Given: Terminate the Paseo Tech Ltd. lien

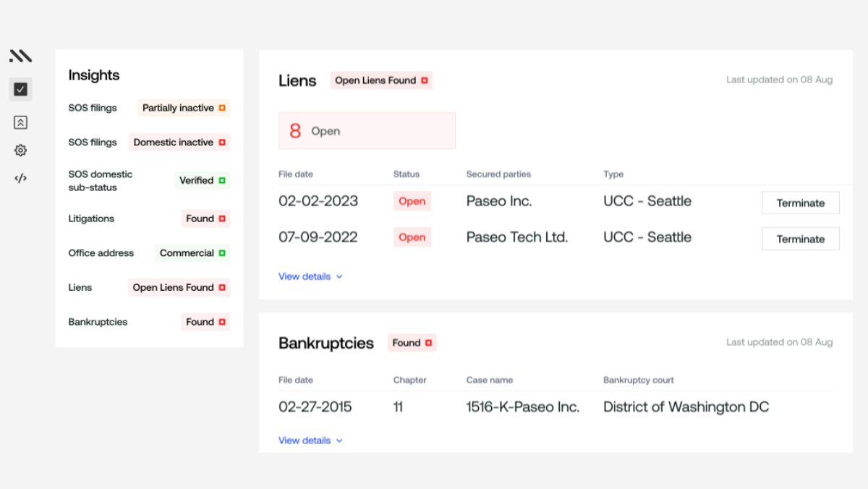Looking at the screenshot, I should click(800, 239).
